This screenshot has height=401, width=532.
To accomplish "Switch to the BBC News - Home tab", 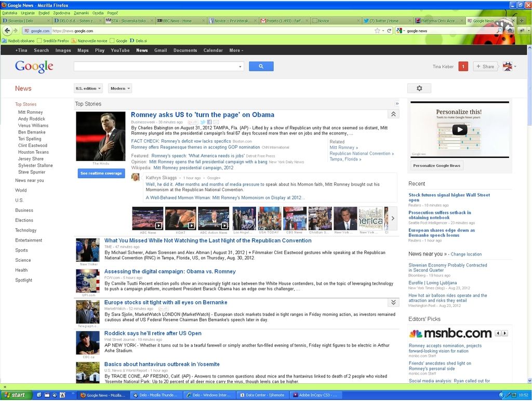I will pos(181,21).
